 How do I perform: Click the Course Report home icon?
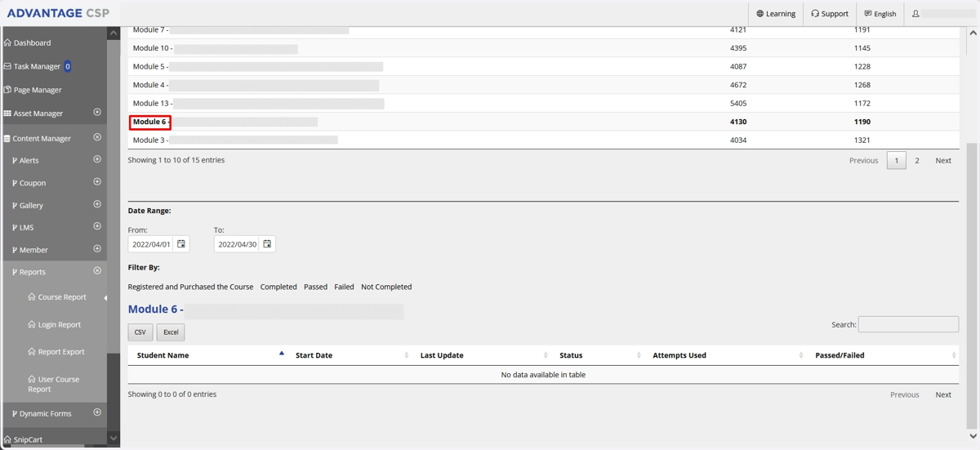click(32, 297)
